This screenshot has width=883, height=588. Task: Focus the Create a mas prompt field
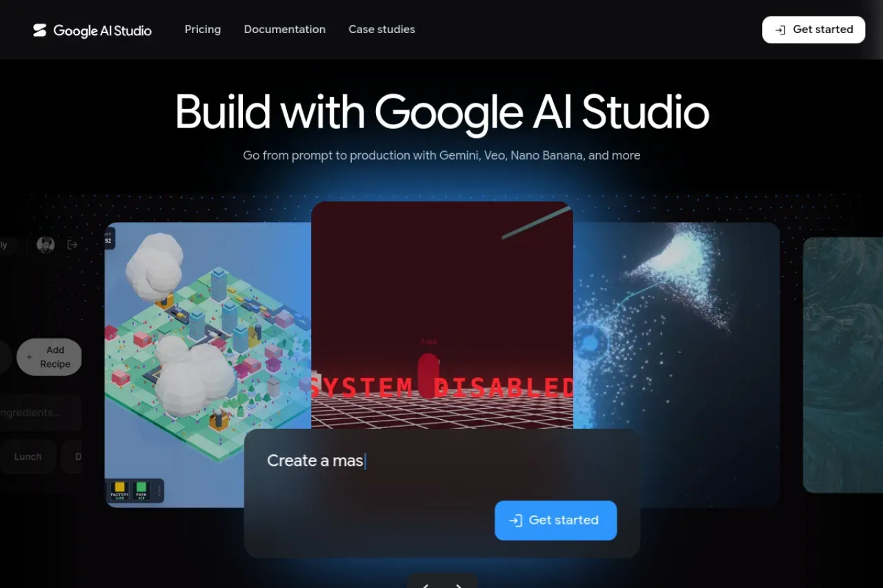coord(441,460)
